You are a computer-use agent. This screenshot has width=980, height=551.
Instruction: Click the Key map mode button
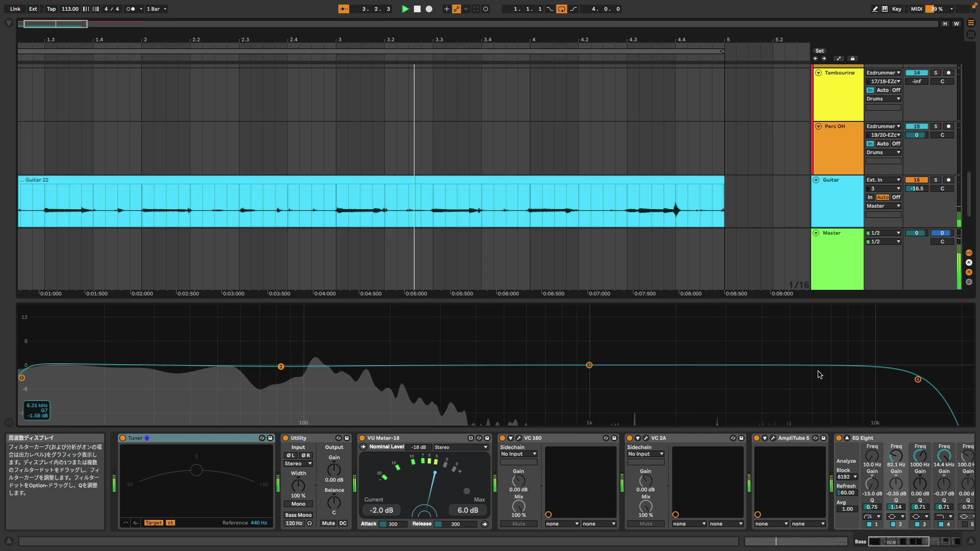pos(896,9)
